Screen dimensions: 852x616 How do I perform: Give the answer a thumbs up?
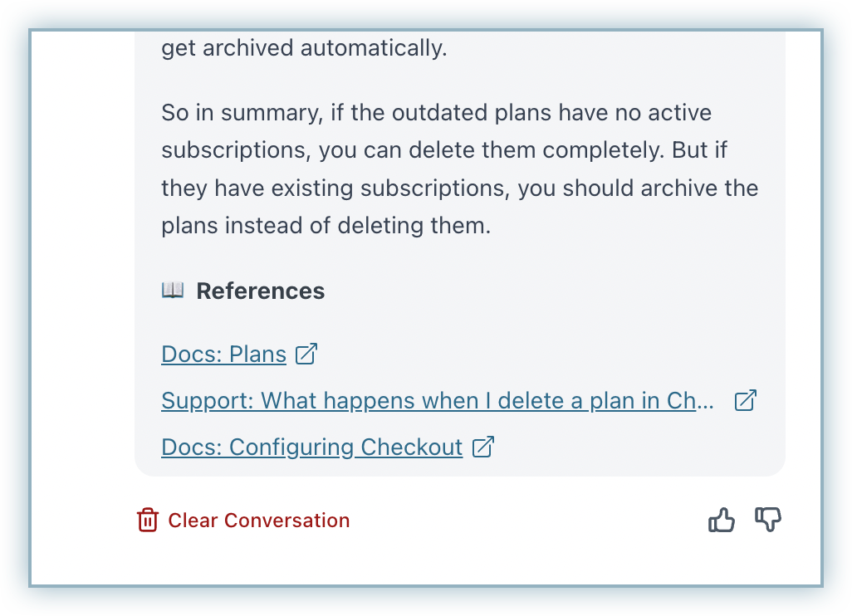[x=721, y=520]
